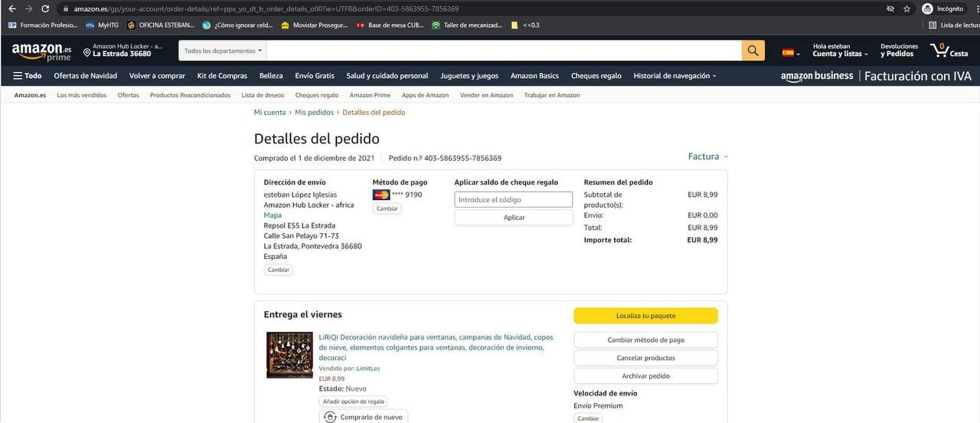Open the Todos los departamentos dropdown

(x=223, y=51)
